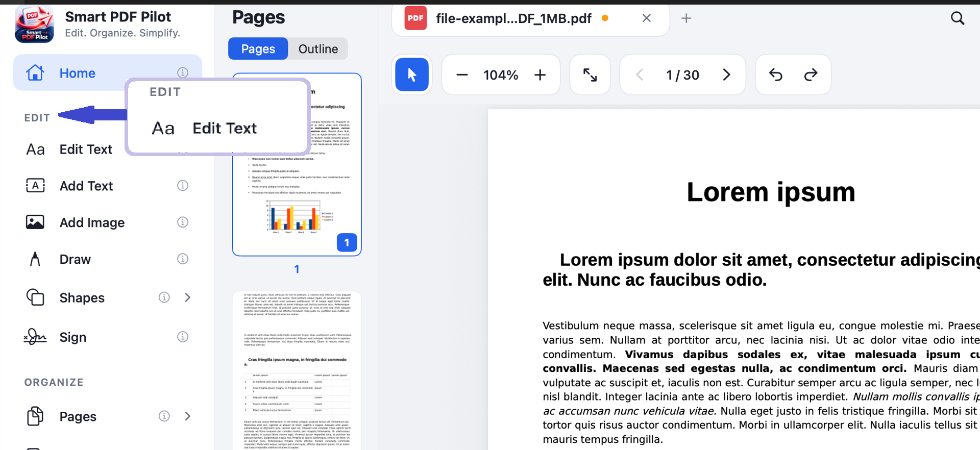980x450 pixels.
Task: Show info for Add Image
Action: click(x=183, y=222)
